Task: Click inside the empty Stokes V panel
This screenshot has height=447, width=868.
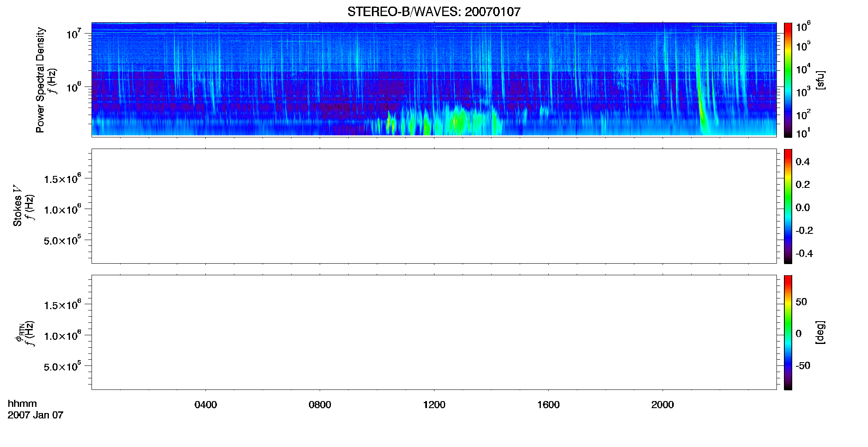Action: [x=434, y=206]
